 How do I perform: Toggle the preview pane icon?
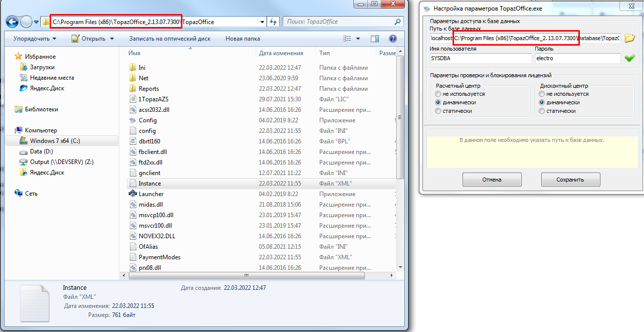pos(374,39)
